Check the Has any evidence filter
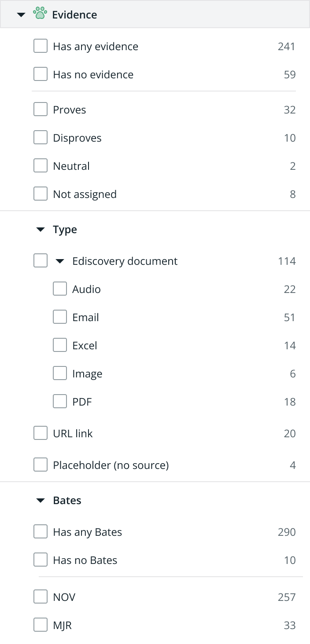The width and height of the screenshot is (310, 644). pyautogui.click(x=40, y=45)
